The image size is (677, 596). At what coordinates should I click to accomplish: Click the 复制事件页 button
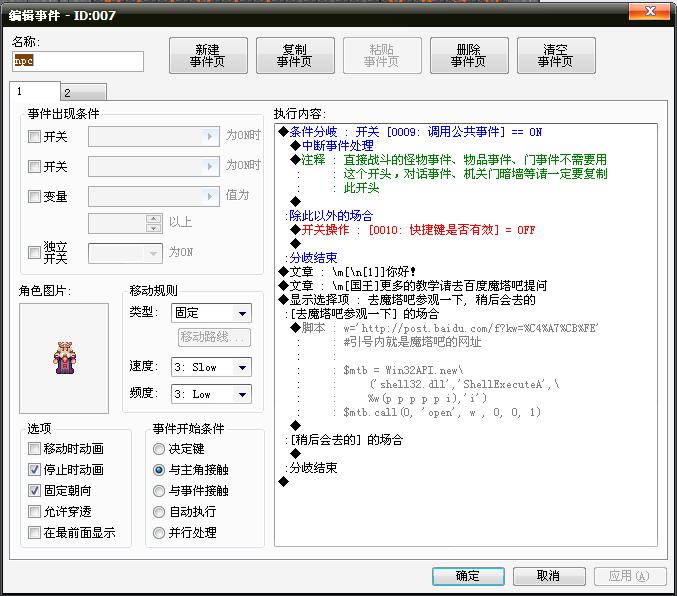click(x=295, y=56)
